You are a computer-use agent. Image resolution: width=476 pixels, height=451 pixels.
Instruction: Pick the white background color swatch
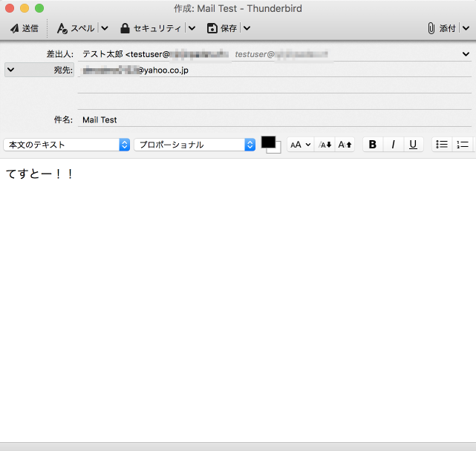(278, 150)
